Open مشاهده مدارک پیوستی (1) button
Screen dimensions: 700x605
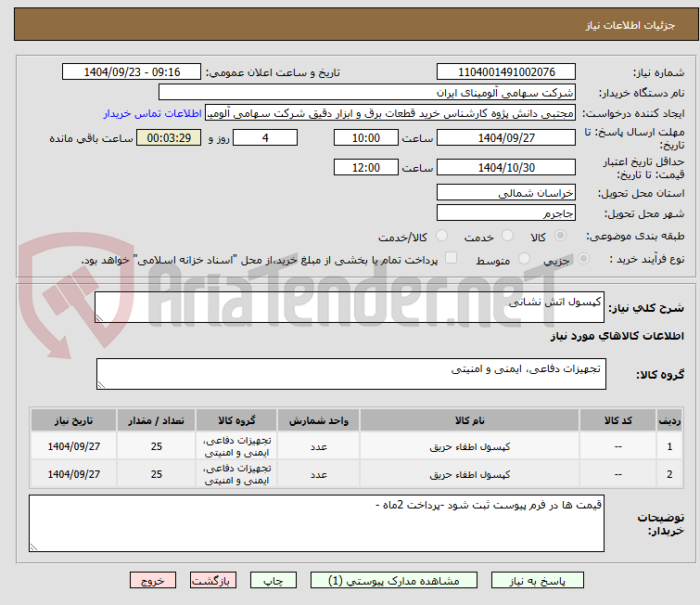tap(393, 581)
